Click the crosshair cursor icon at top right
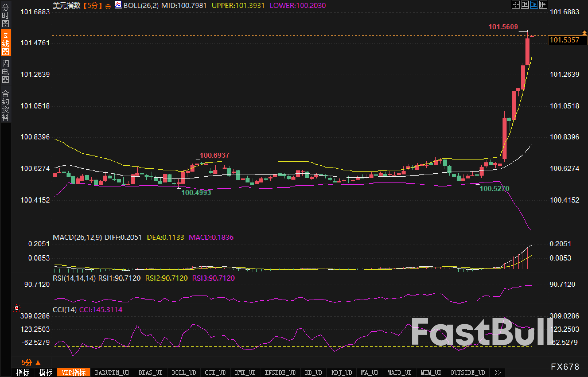588x377 pixels. point(515,5)
